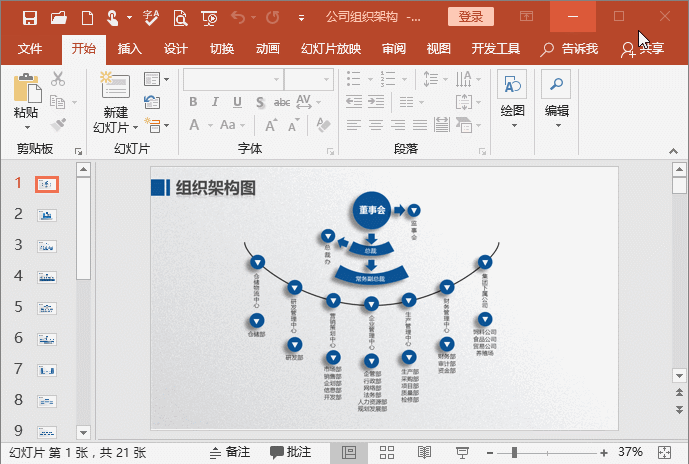Toggle the Notes (备注) pane
Image resolution: width=689 pixels, height=464 pixels.
click(228, 452)
